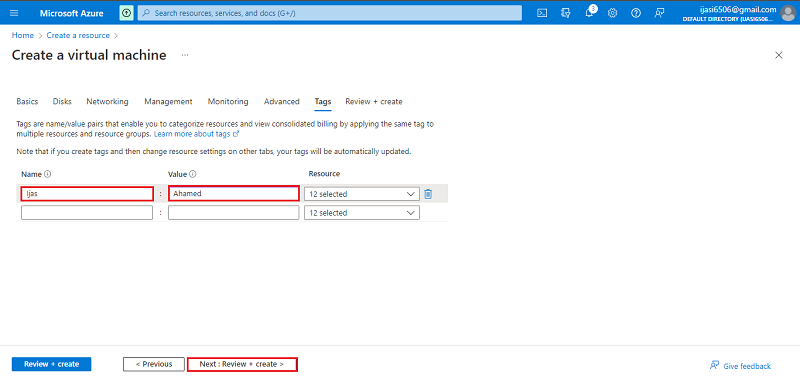The image size is (800, 383).
Task: Open the notifications bell
Action: click(x=589, y=13)
